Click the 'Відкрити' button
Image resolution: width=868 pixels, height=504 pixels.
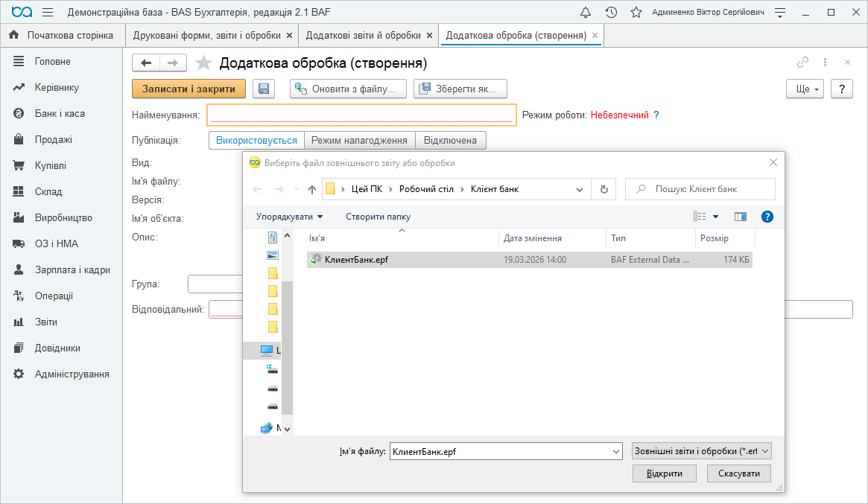(664, 473)
